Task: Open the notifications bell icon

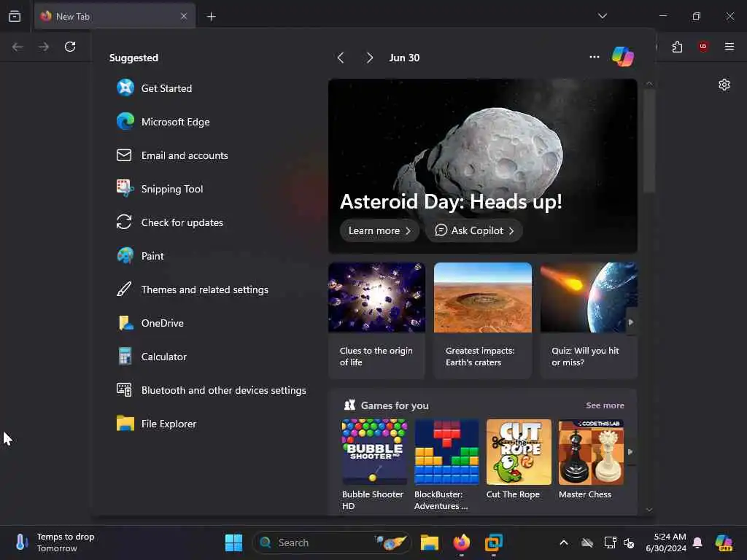Action: point(697,542)
